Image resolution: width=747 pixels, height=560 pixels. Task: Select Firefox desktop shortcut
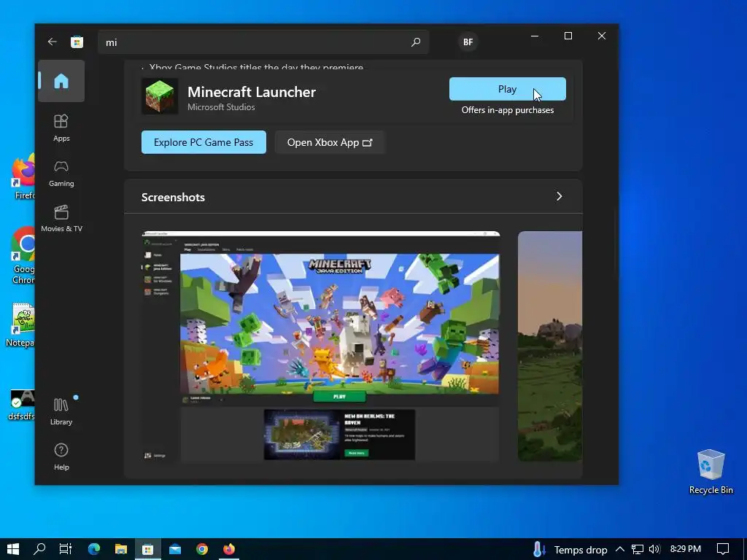pyautogui.click(x=23, y=177)
